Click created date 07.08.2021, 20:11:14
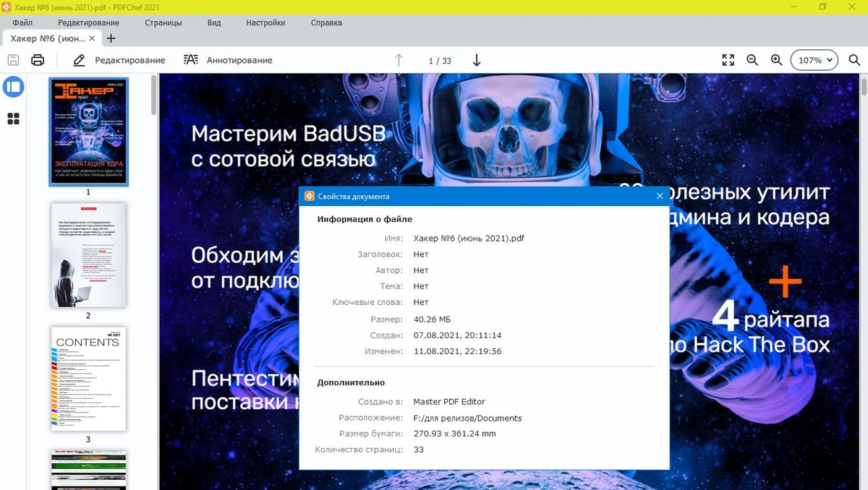The image size is (868, 490). coord(457,335)
